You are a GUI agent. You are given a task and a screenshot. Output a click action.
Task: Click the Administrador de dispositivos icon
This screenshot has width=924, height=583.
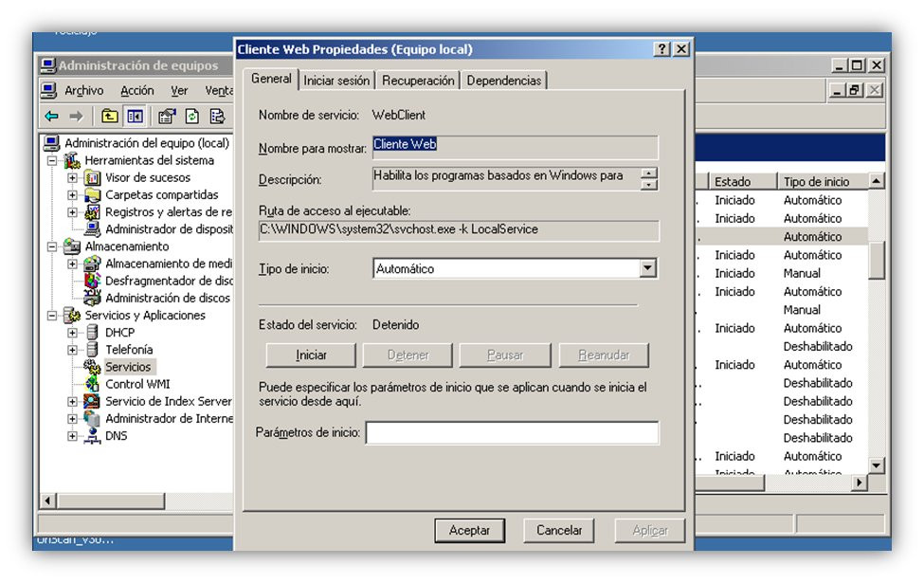(92, 228)
